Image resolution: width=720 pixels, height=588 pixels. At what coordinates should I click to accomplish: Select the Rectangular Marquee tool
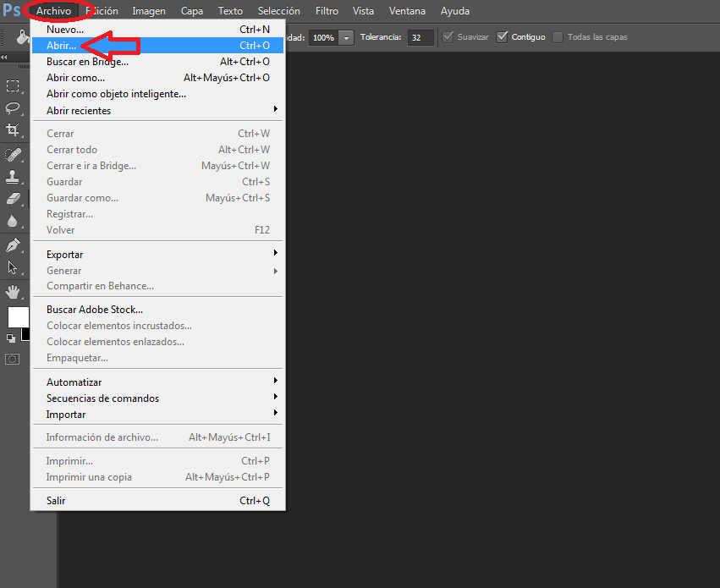(13, 85)
